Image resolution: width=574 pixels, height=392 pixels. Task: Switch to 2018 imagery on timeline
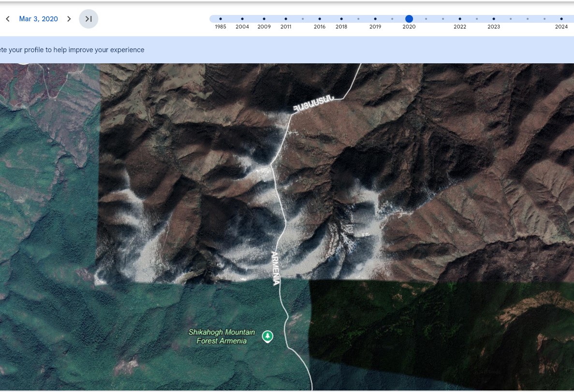click(341, 19)
